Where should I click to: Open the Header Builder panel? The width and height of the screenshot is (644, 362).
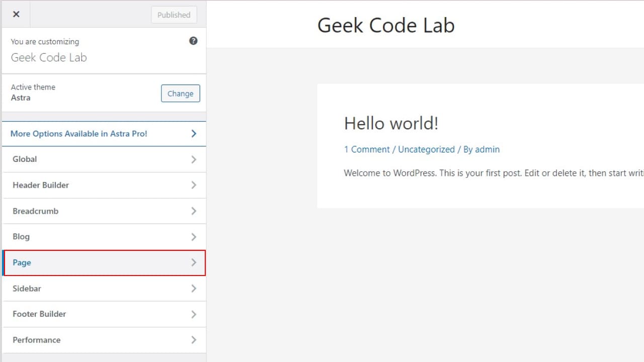(104, 185)
